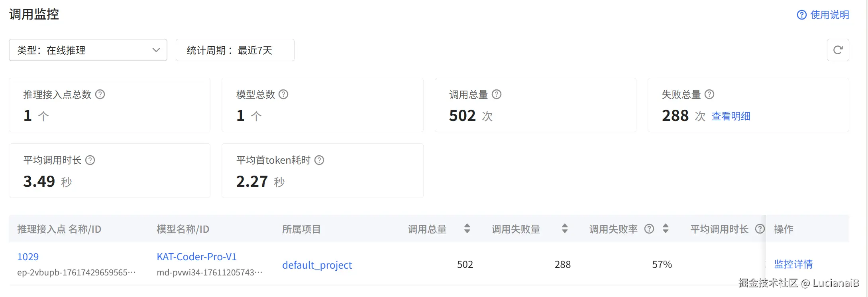Open the 使用说明 help link

[823, 15]
